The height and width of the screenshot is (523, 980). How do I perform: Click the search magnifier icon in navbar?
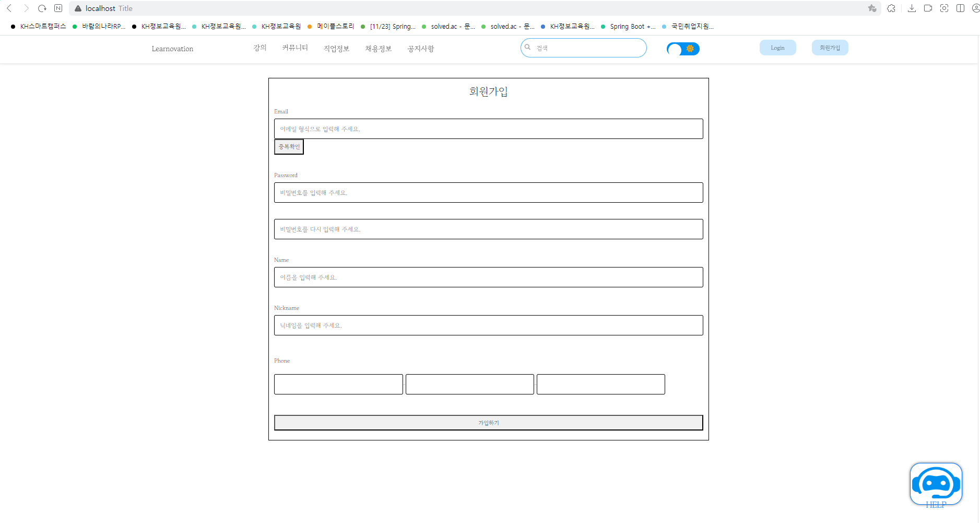tap(528, 47)
